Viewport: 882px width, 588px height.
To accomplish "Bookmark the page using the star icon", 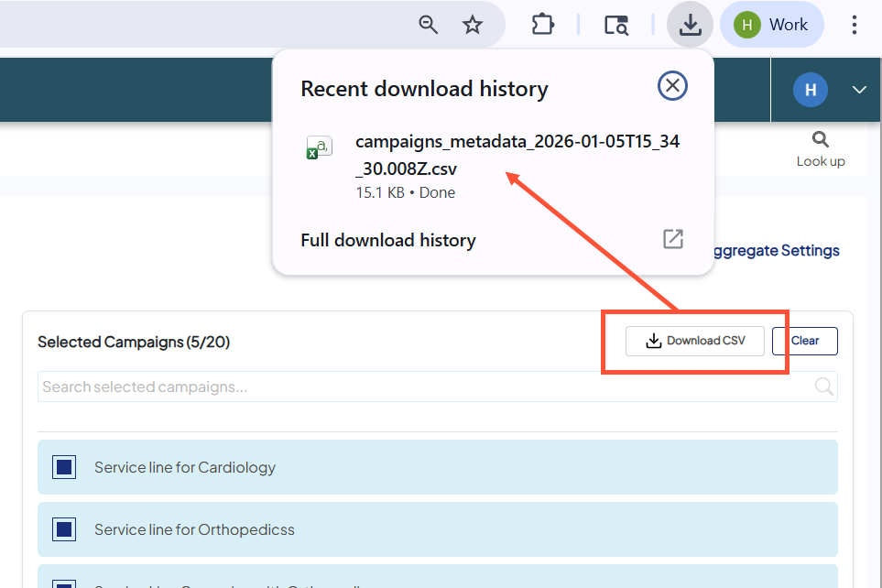I will [x=473, y=25].
